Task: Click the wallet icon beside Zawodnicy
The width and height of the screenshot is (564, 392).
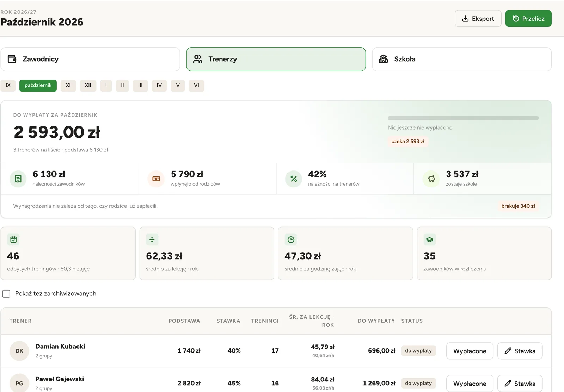Action: (x=12, y=59)
